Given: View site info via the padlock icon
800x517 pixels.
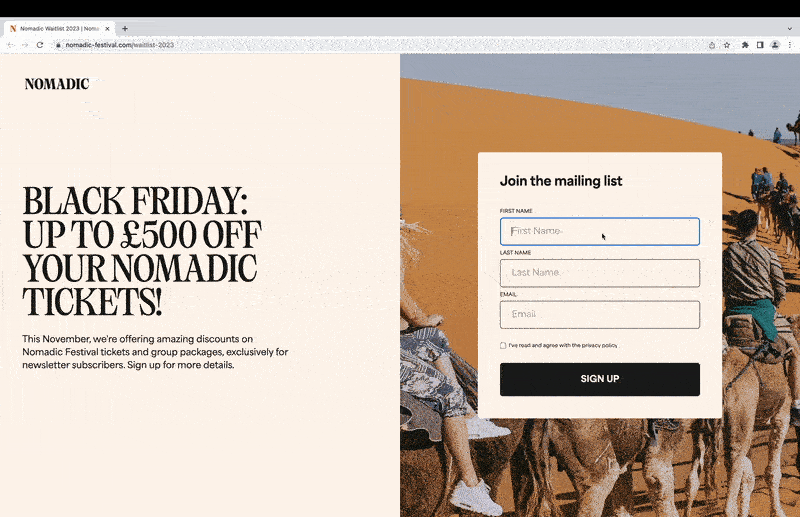Looking at the screenshot, I should (x=58, y=45).
